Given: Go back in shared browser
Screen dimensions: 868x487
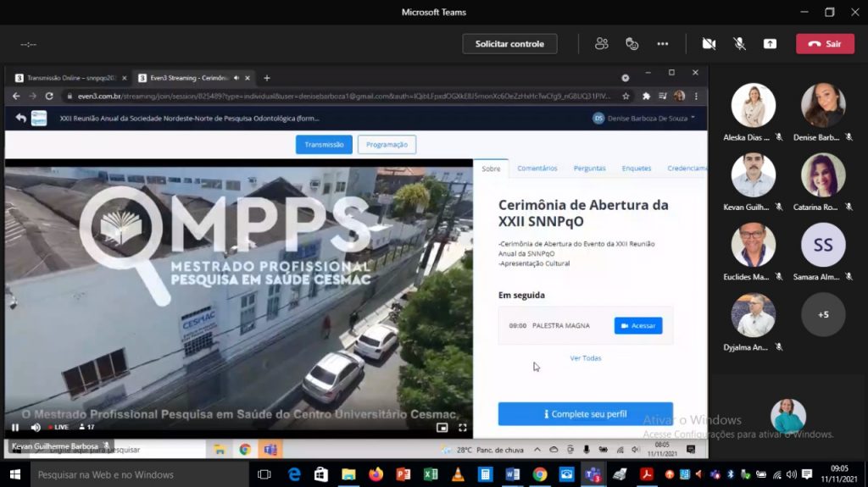Looking at the screenshot, I should point(16,97).
